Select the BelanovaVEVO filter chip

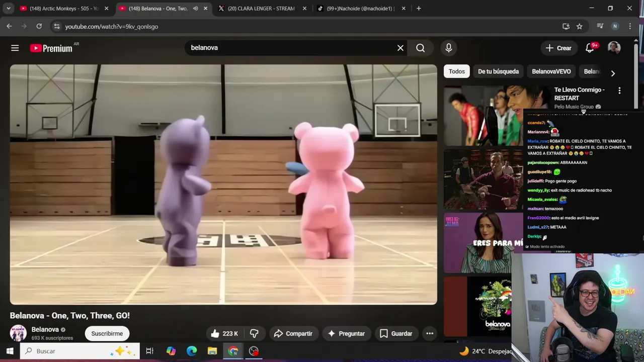551,71
